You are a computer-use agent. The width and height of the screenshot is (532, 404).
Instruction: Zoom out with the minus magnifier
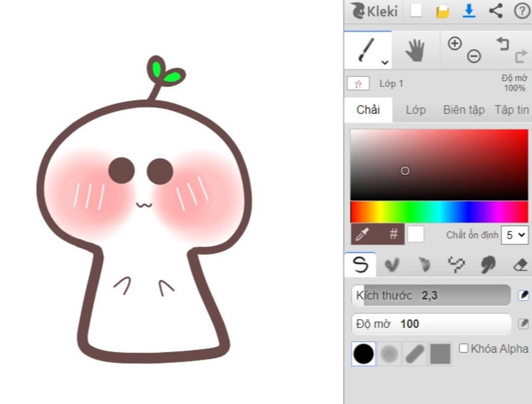click(x=474, y=56)
